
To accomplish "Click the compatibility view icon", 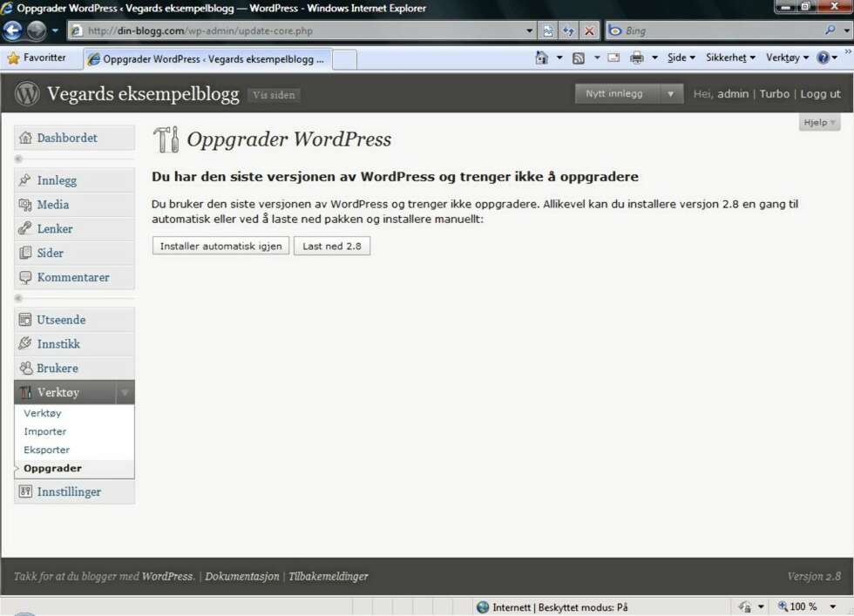I will tap(548, 30).
